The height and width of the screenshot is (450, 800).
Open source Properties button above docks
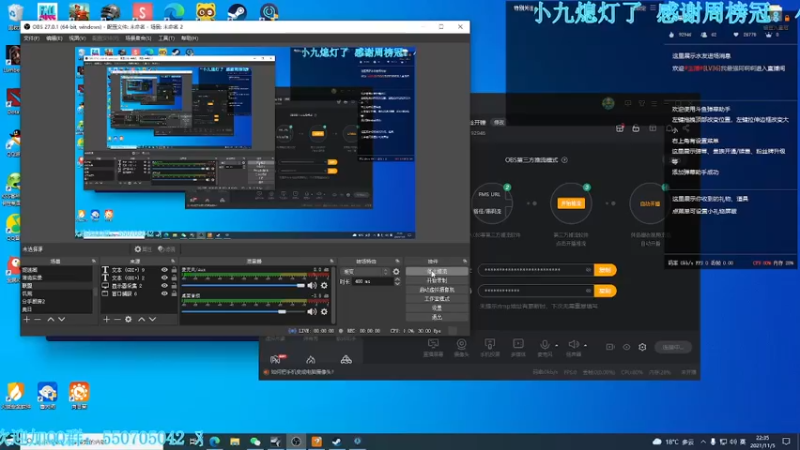pos(143,249)
